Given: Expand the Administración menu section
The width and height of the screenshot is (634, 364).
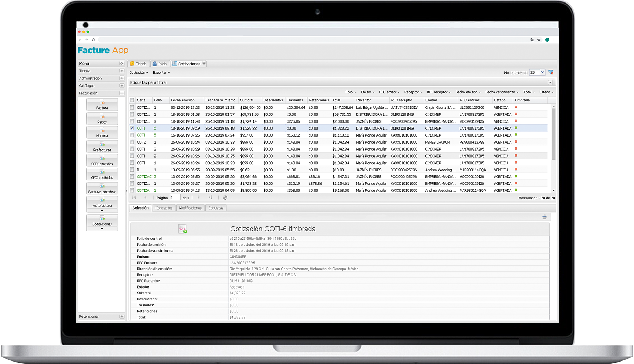Looking at the screenshot, I should point(122,78).
